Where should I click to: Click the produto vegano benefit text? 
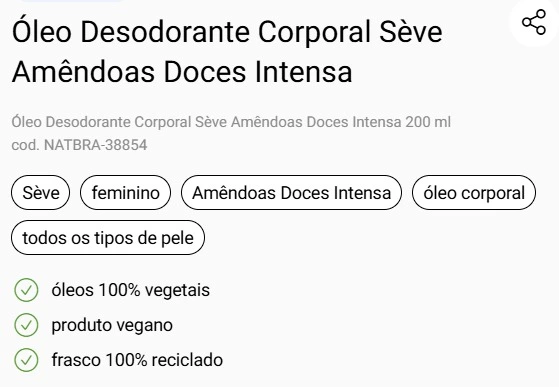pyautogui.click(x=112, y=325)
